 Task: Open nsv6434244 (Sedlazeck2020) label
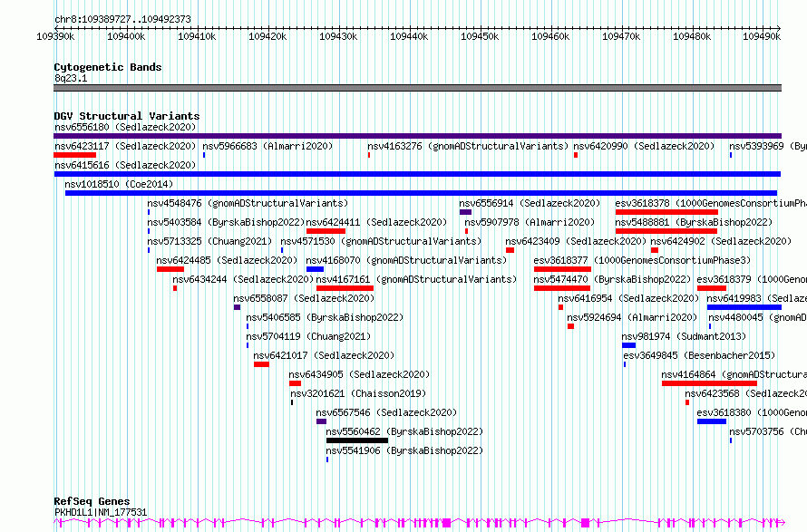(243, 279)
